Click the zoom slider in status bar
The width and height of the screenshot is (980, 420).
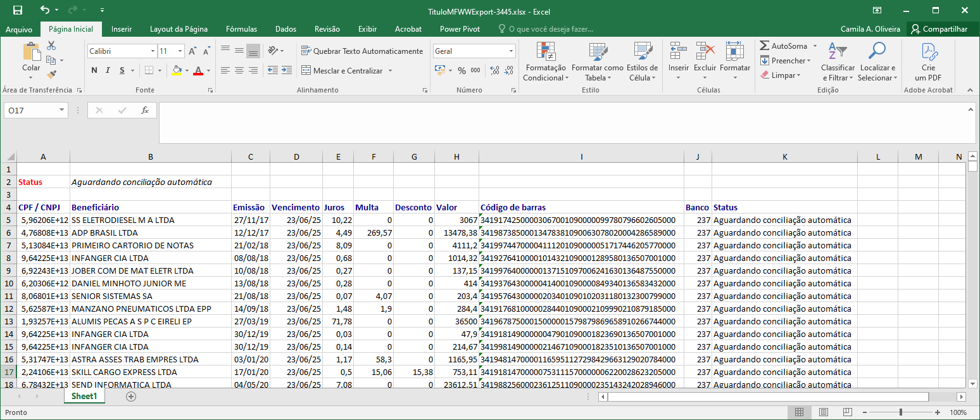(900, 412)
